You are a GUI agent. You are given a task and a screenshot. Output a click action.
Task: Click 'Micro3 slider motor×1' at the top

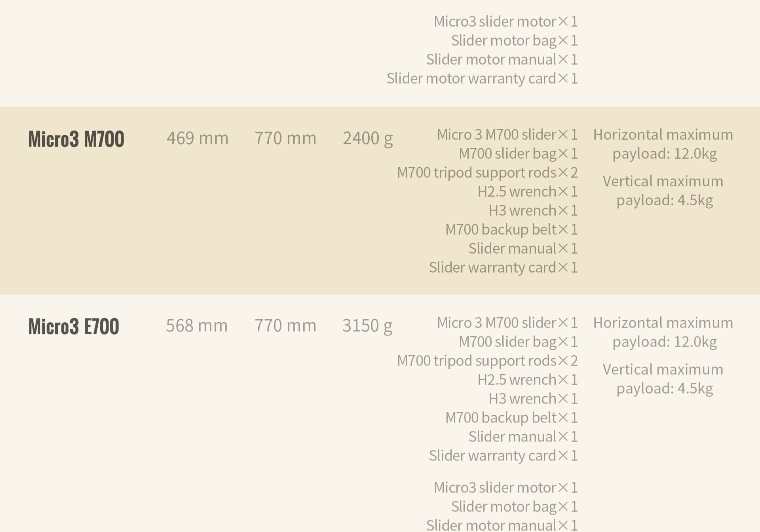coord(506,21)
